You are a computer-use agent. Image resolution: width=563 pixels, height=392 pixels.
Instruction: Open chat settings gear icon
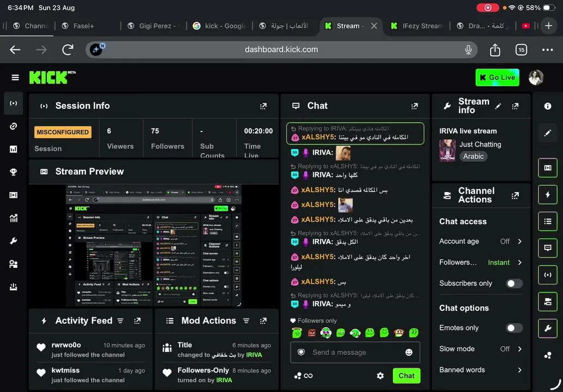click(x=380, y=376)
